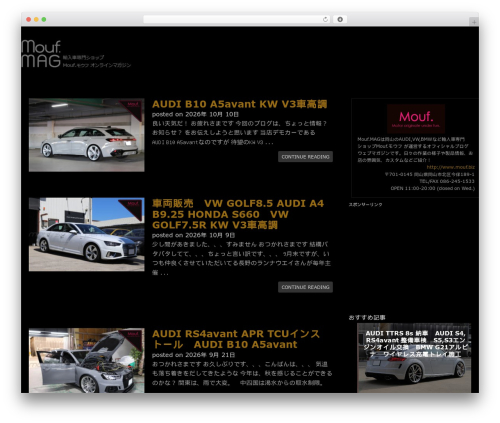Add a new browser tab with the plus icon
Screen dimensions: 500x423
tap(474, 22)
